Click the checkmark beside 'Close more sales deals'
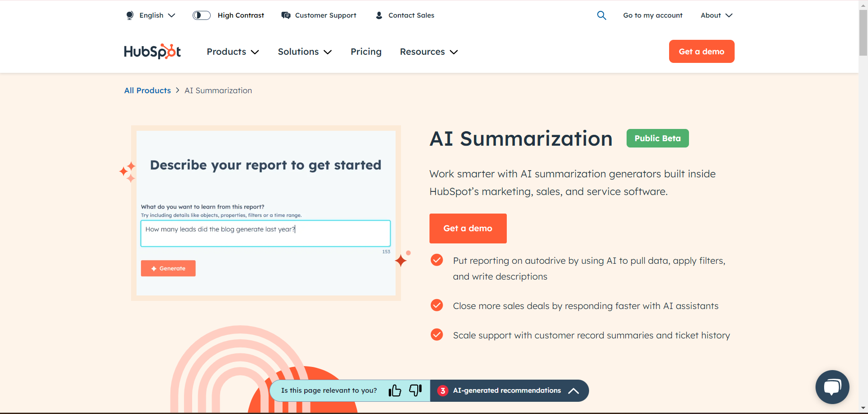 click(437, 305)
